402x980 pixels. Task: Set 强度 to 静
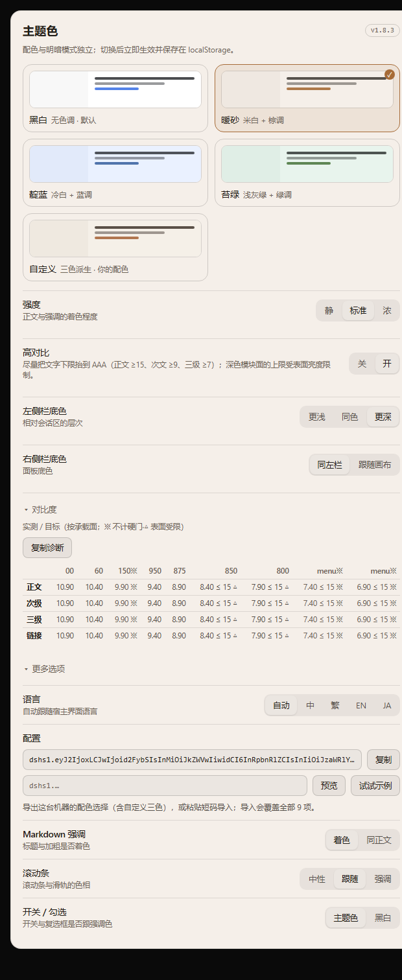329,310
